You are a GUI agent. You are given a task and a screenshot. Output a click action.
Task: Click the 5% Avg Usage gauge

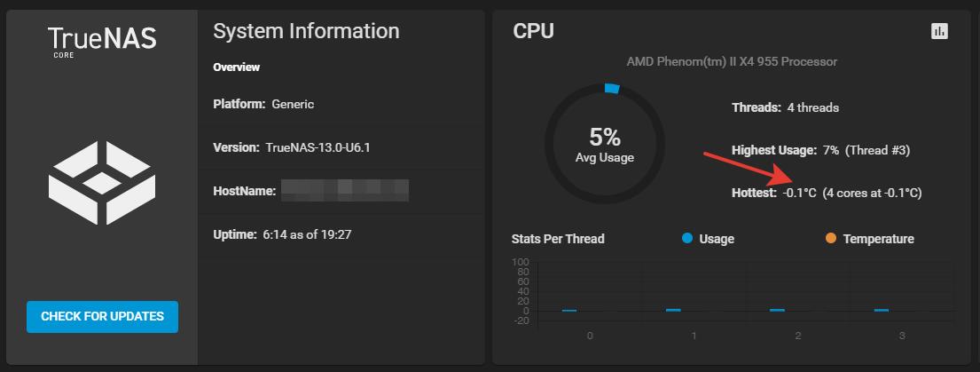coord(604,145)
